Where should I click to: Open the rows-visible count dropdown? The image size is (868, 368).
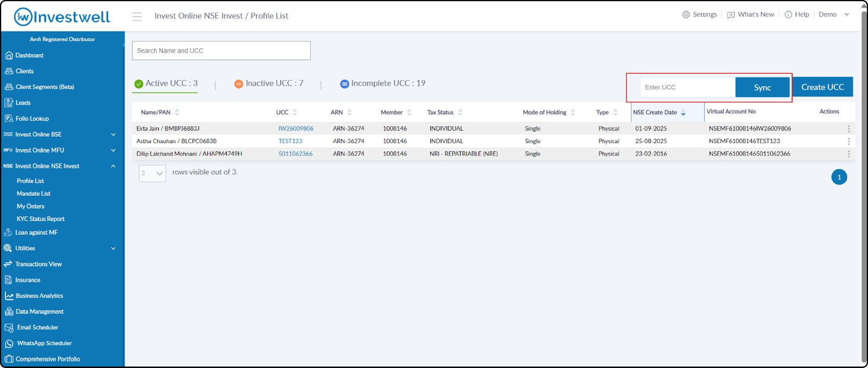point(152,173)
